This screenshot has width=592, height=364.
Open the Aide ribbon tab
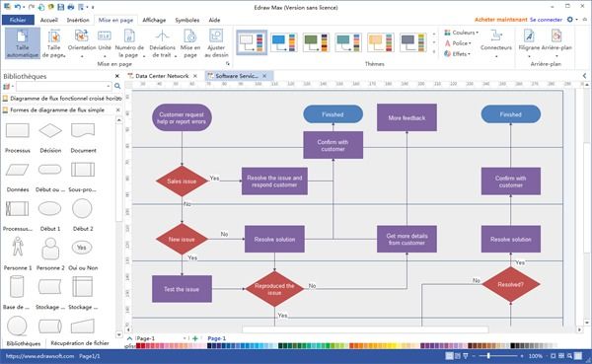[x=214, y=20]
